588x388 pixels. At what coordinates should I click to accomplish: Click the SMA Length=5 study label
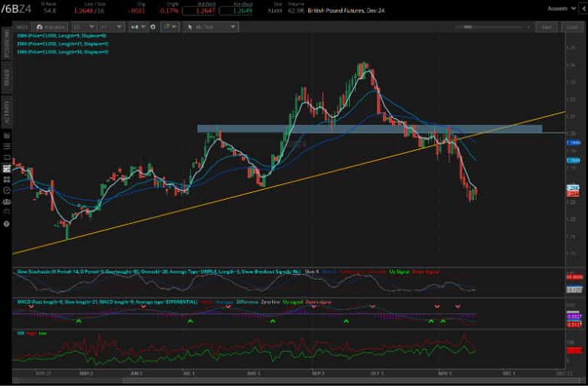coord(63,36)
